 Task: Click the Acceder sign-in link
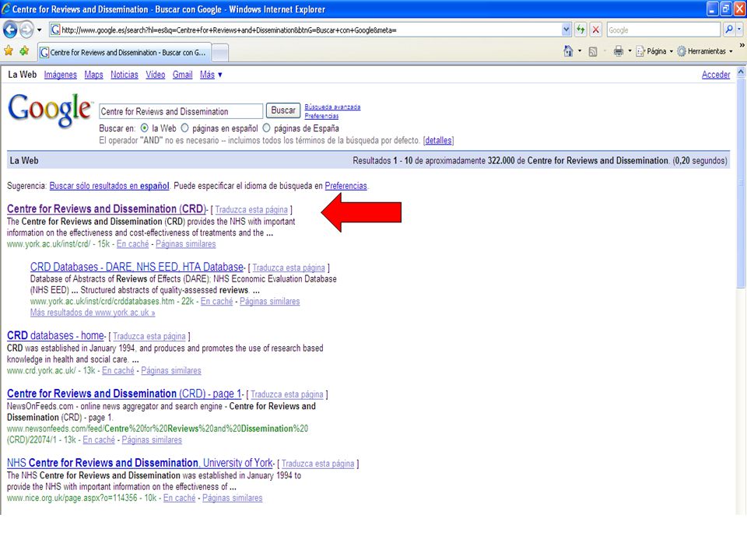(x=716, y=75)
